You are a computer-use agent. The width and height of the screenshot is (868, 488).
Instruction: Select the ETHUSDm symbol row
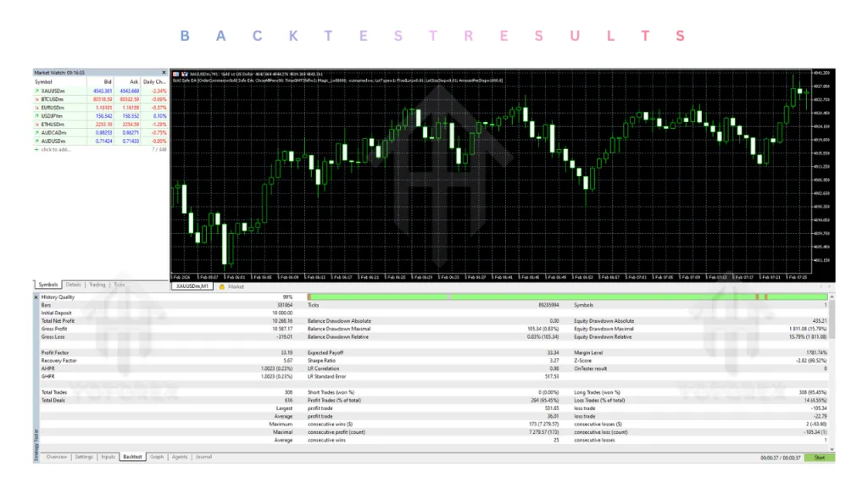click(100, 125)
